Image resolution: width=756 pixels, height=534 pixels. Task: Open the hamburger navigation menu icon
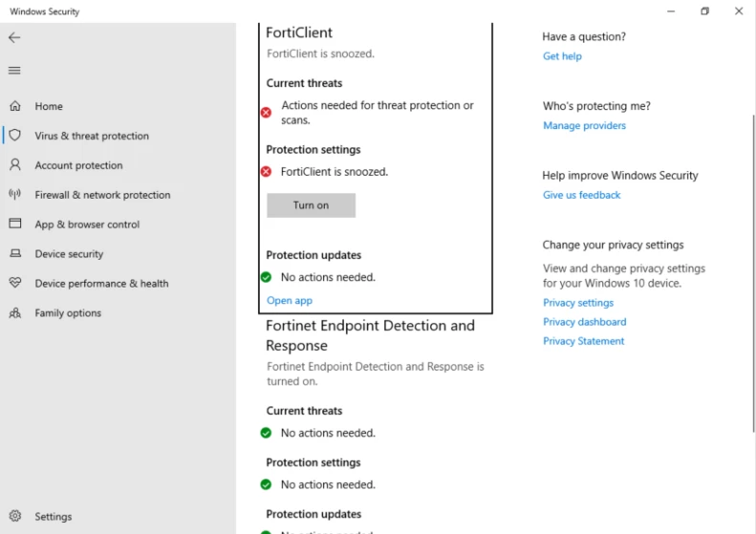[x=14, y=71]
